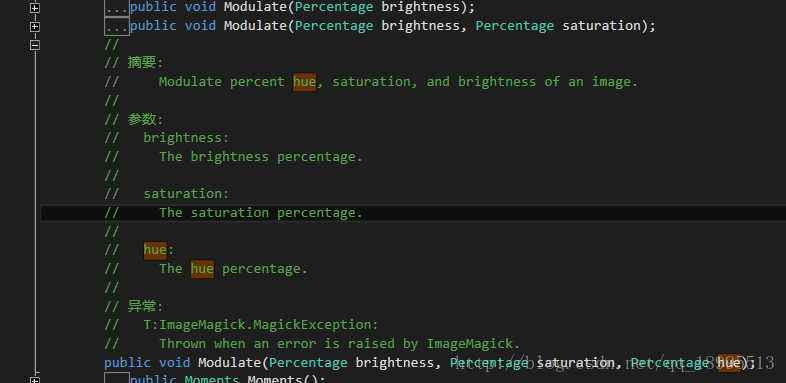Expand the Moments() outline region
The height and width of the screenshot is (383, 786).
(35, 380)
